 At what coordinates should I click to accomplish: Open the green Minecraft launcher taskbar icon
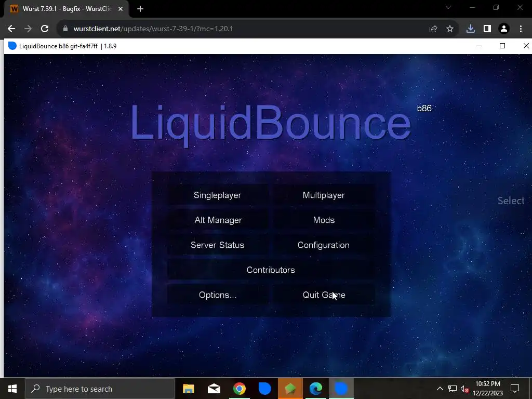(x=290, y=389)
